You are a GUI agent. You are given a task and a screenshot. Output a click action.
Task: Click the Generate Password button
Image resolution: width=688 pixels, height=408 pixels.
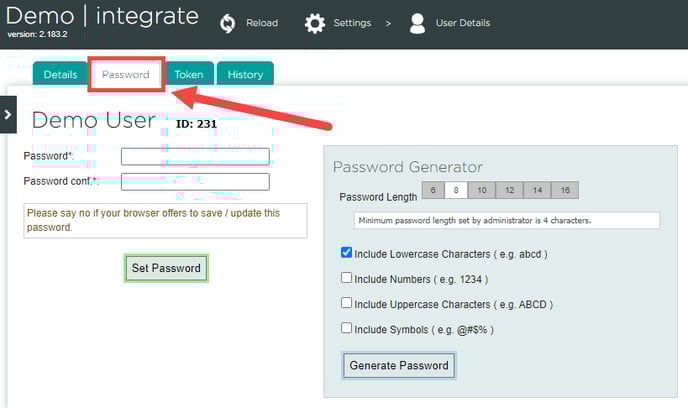click(399, 366)
